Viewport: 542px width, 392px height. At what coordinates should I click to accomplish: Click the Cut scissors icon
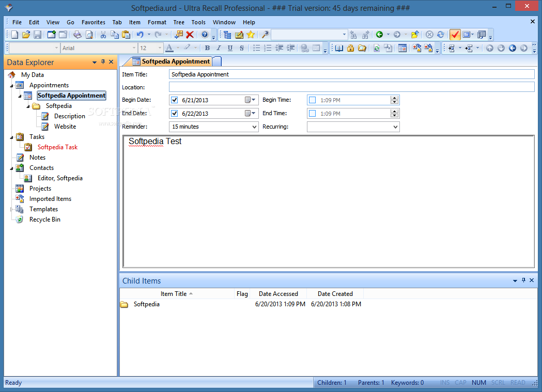tap(103, 35)
